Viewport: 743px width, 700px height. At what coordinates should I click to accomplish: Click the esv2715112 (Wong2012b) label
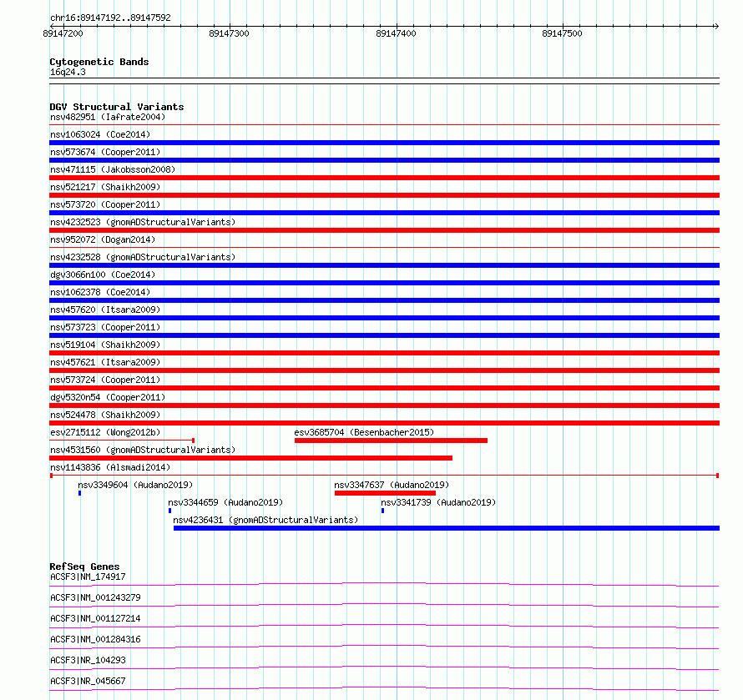pyautogui.click(x=105, y=432)
